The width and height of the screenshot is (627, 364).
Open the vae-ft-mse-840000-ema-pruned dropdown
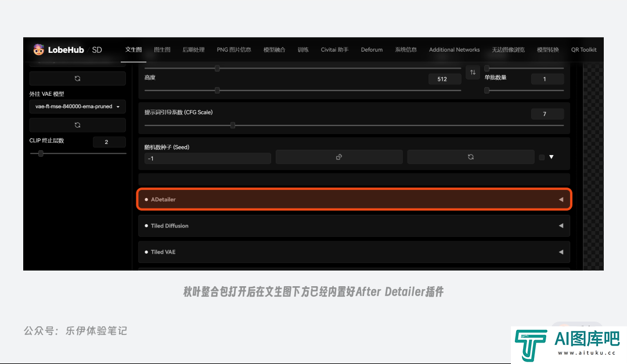click(x=77, y=107)
